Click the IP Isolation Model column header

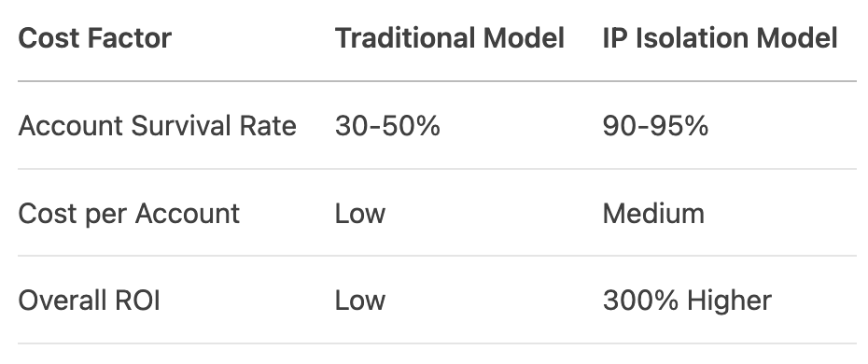tap(720, 38)
